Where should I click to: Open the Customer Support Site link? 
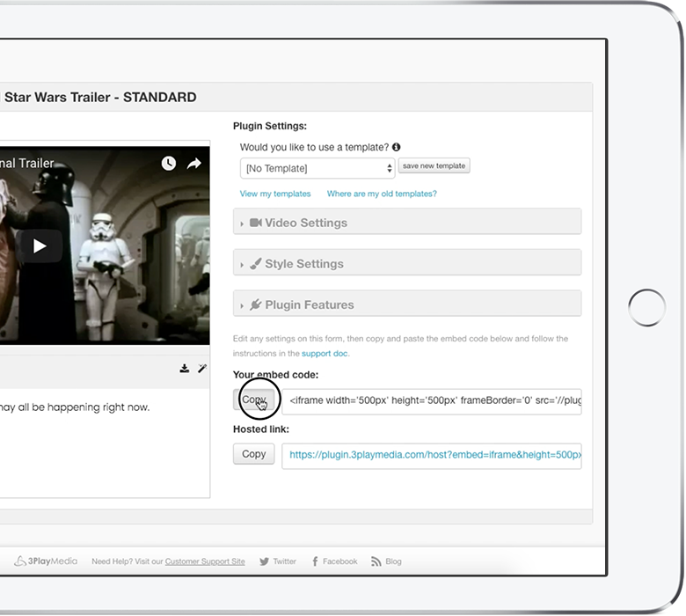(205, 561)
